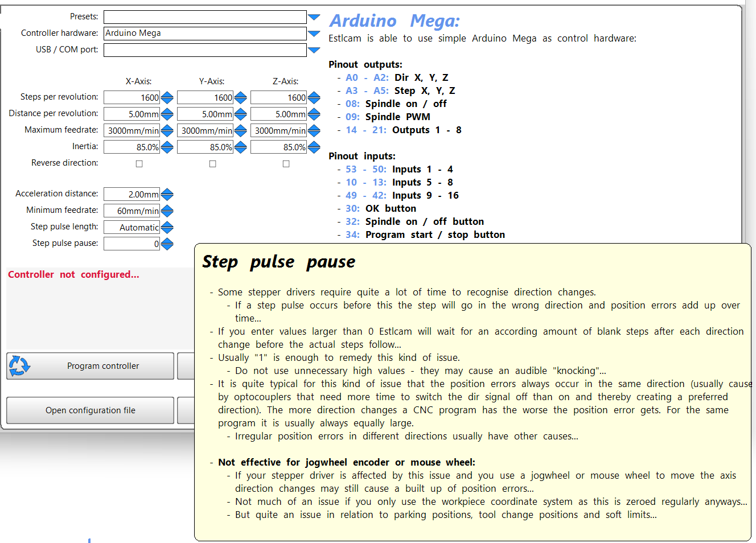Adjust X-Axis maximum feedrate stepper
The image size is (756, 543).
(x=167, y=131)
